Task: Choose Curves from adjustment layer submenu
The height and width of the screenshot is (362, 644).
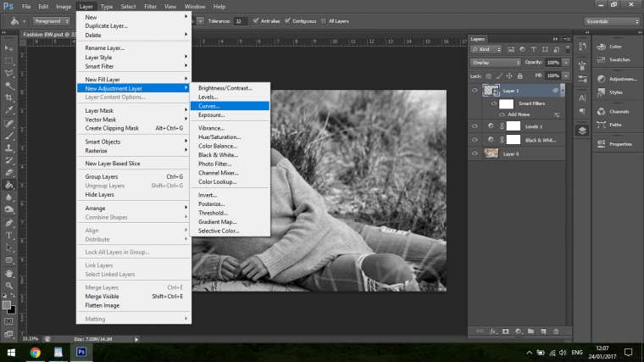Action: 230,106
